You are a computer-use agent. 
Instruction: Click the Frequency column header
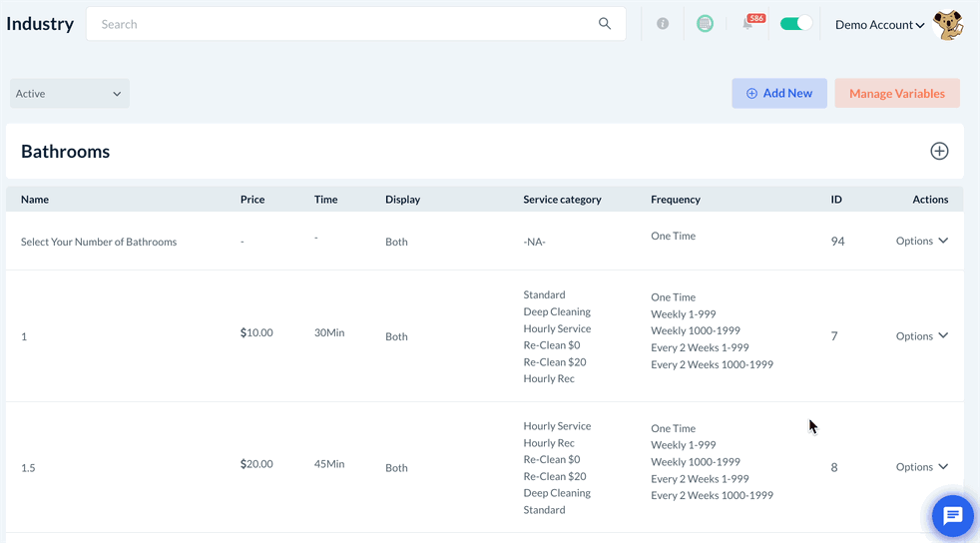[676, 200]
